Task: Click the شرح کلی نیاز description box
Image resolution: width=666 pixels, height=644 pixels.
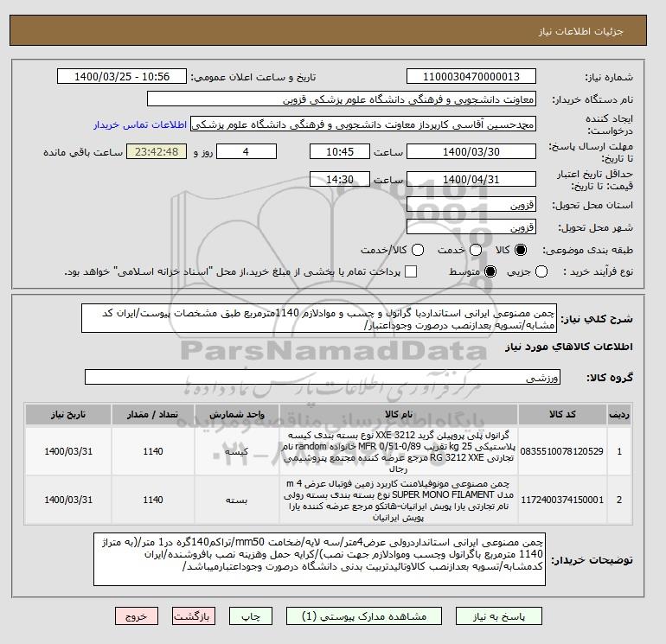Action: pos(319,318)
